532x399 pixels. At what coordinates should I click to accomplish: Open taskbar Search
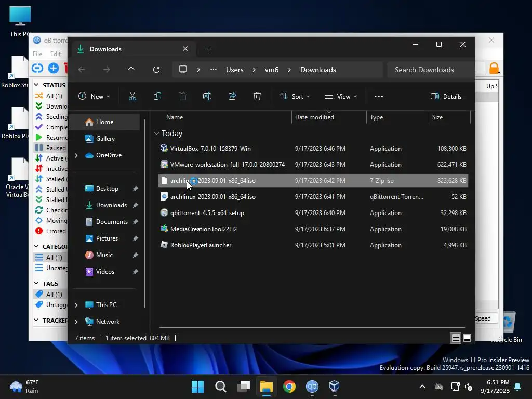click(220, 387)
